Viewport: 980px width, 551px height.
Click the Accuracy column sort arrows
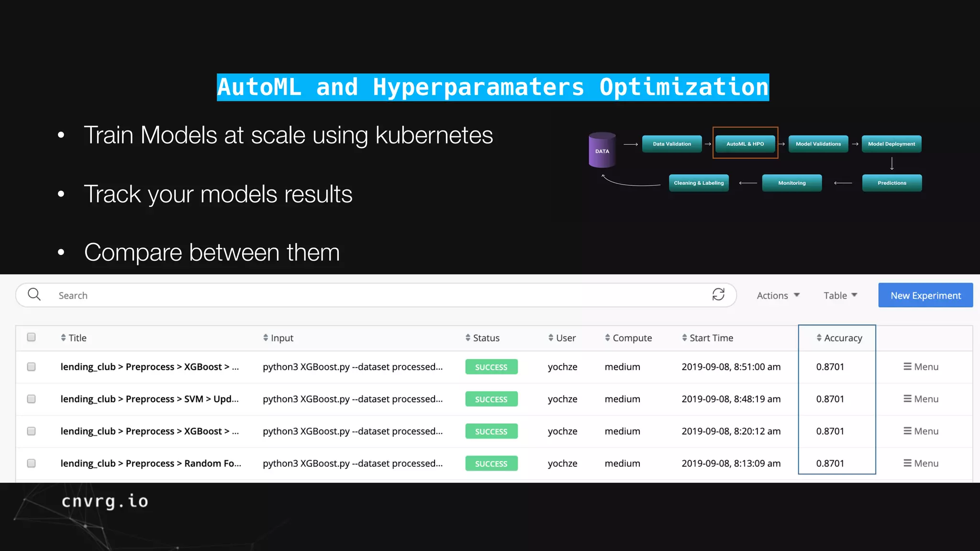tap(819, 338)
